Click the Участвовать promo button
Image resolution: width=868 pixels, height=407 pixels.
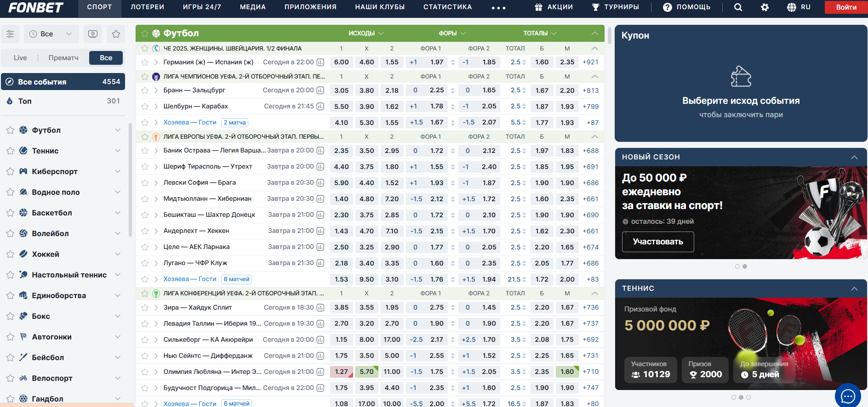click(658, 242)
